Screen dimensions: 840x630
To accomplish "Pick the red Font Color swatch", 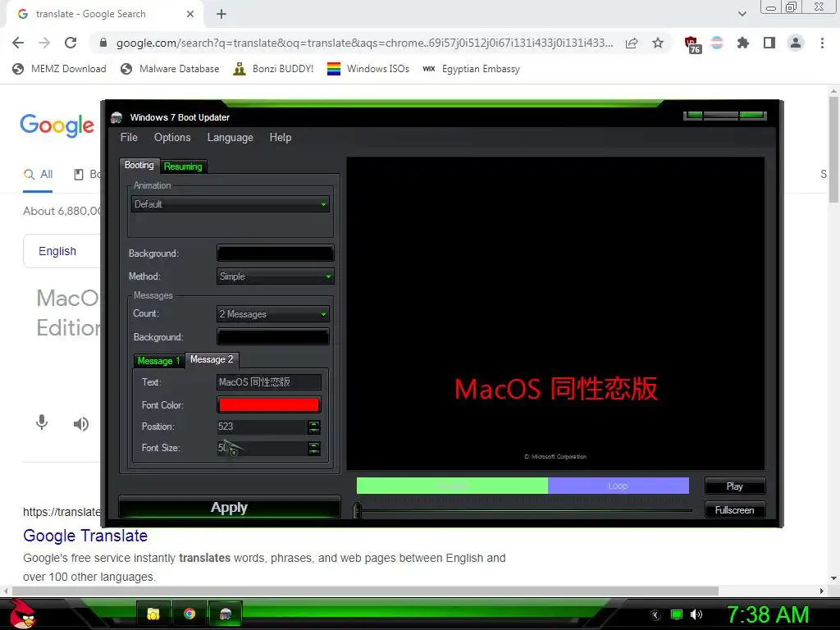I will [x=269, y=405].
